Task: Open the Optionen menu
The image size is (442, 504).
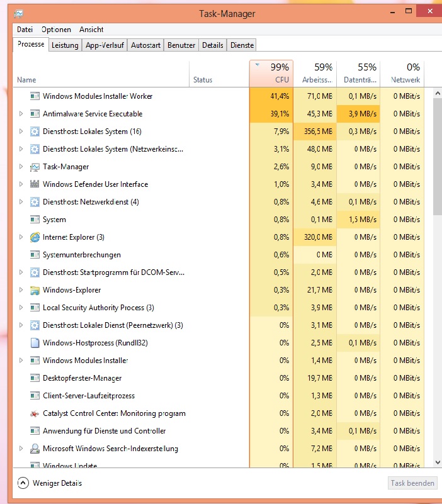Action: (x=56, y=30)
